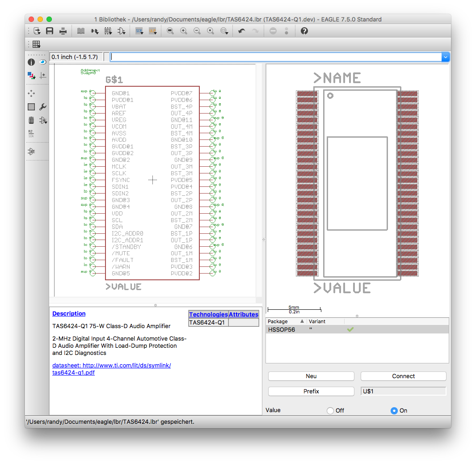Image resolution: width=476 pixels, height=464 pixels.
Task: Select the Attribute gate AT tool
Action: point(31,151)
